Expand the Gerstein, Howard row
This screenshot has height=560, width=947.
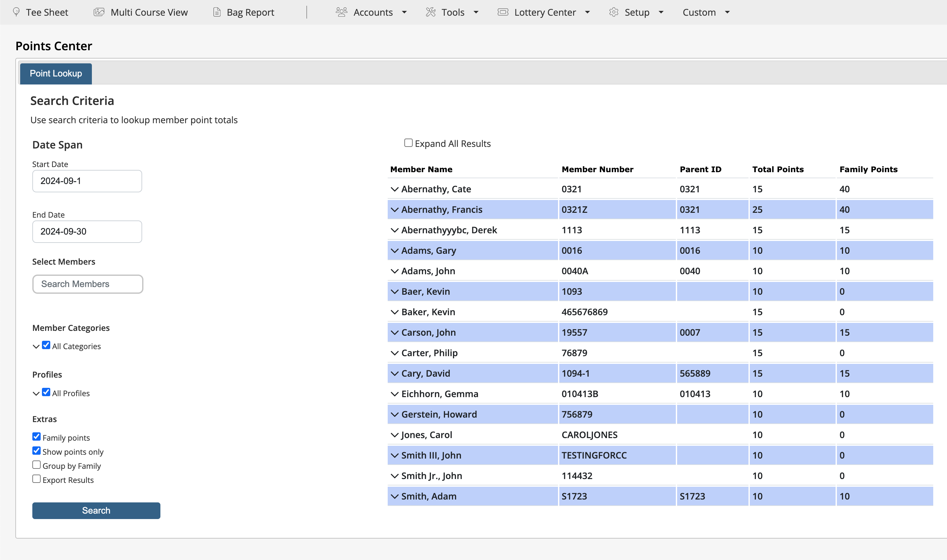pyautogui.click(x=394, y=415)
